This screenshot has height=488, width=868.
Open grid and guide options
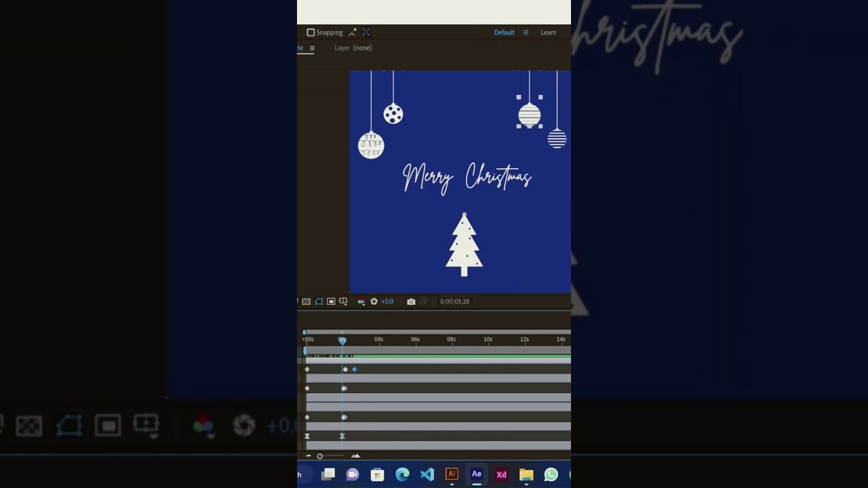coord(343,302)
